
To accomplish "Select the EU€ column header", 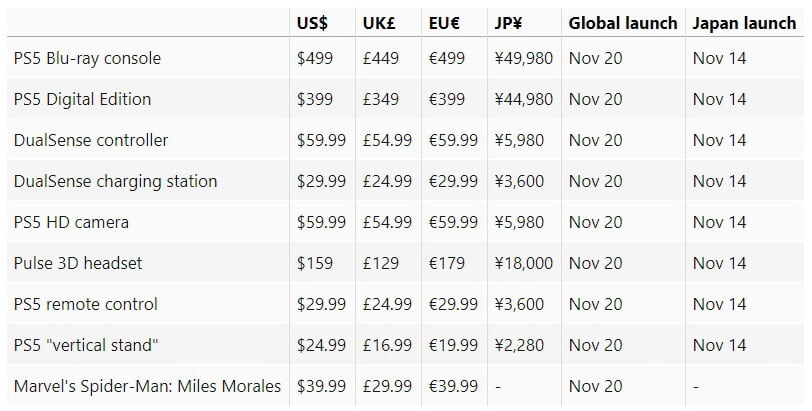I will coord(445,22).
